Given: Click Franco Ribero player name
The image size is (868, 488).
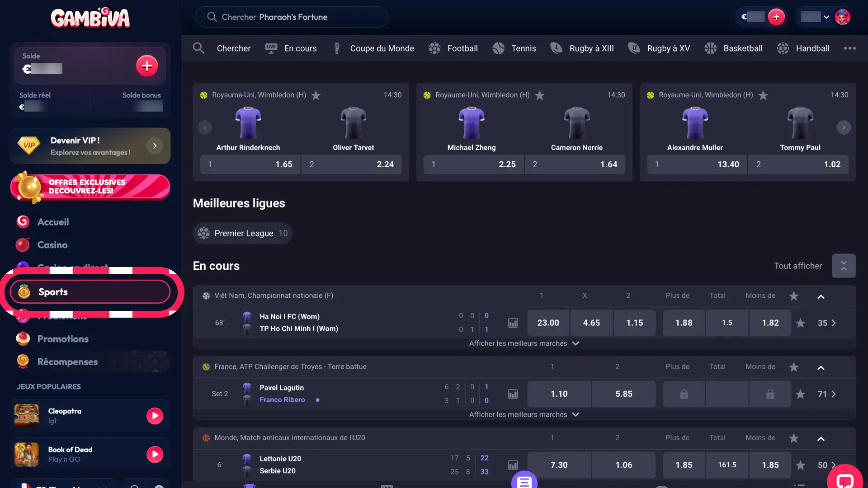Looking at the screenshot, I should tap(282, 400).
